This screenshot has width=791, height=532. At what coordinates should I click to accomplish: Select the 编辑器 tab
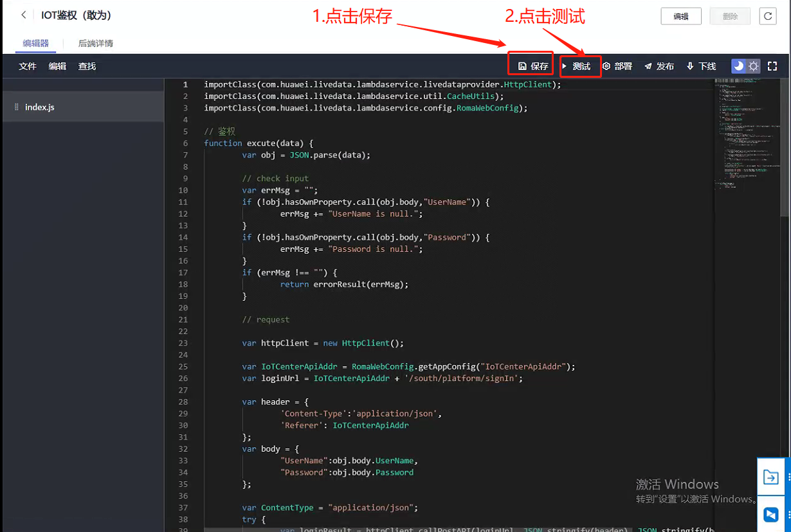[x=36, y=44]
